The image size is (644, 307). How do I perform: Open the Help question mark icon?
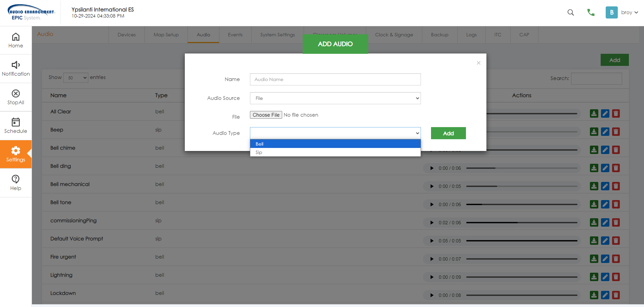tap(16, 179)
